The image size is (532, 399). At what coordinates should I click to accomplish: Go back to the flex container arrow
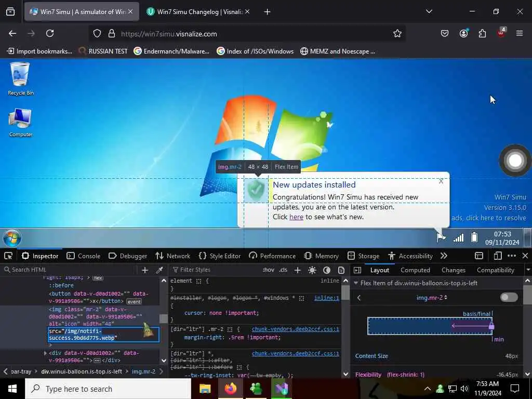(x=359, y=298)
